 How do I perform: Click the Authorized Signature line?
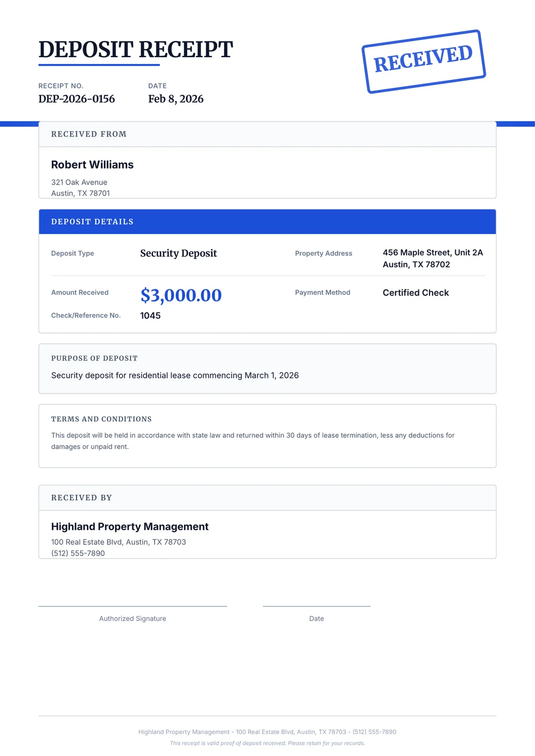click(133, 606)
